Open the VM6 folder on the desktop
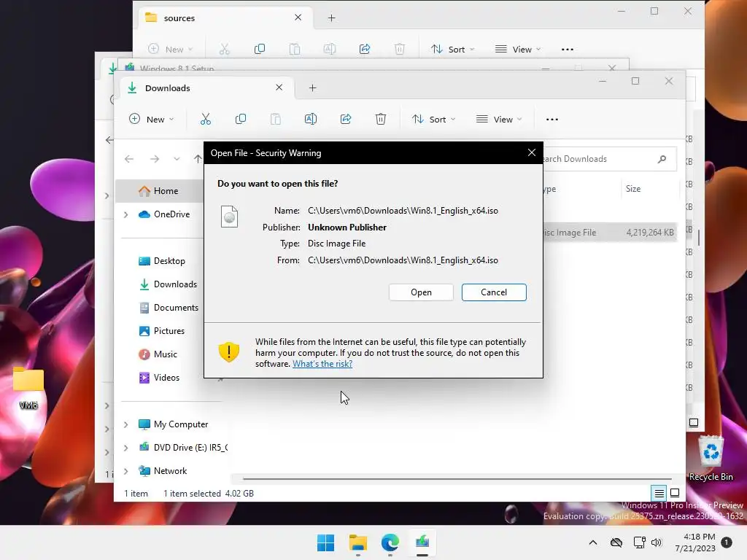 click(28, 389)
